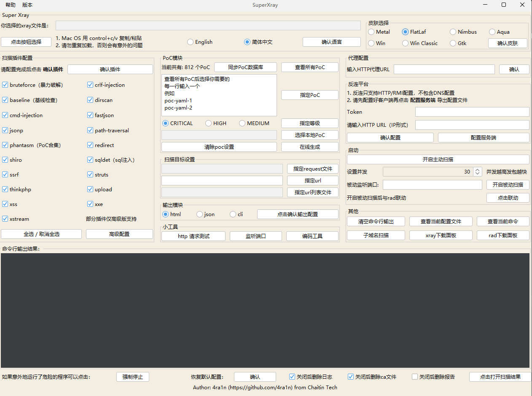
Task: Click the target url input field
Action: (222, 181)
